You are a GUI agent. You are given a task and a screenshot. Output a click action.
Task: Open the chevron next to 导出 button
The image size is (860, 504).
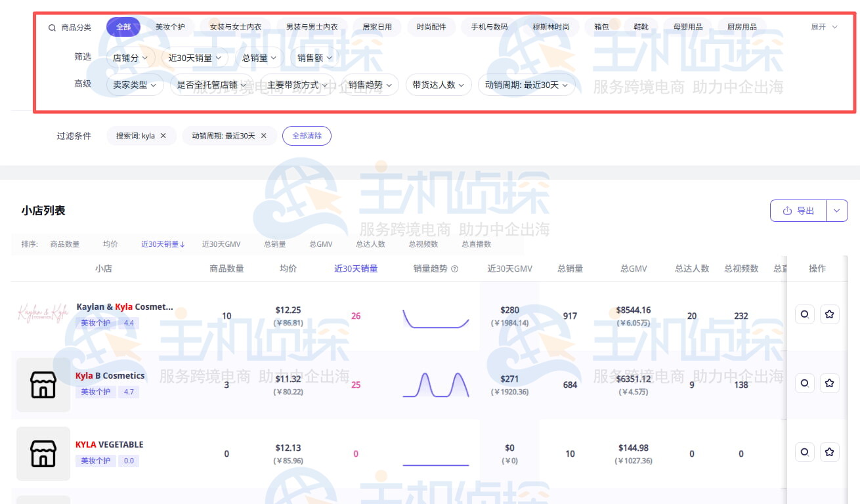(x=836, y=210)
